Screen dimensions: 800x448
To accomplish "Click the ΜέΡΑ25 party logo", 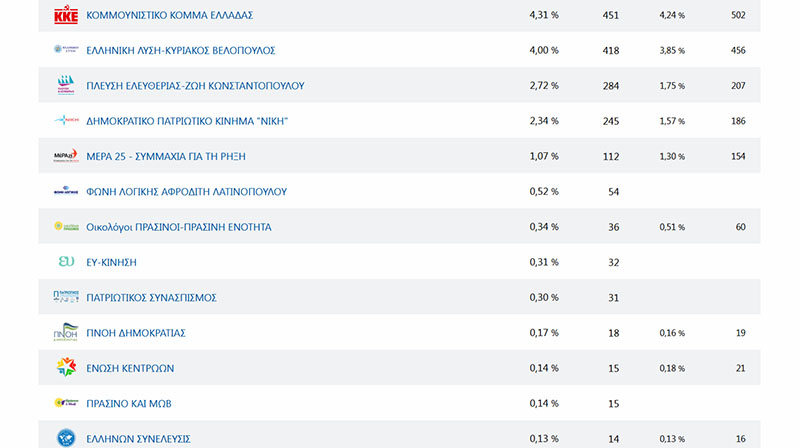I will 65,156.
